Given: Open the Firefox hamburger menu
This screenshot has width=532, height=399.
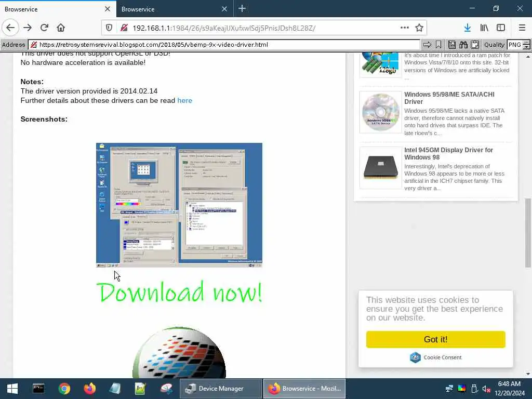Looking at the screenshot, I should (522, 28).
